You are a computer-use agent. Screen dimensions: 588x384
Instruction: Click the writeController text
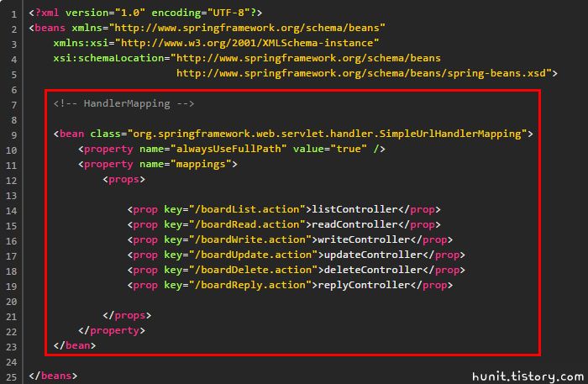coord(364,239)
